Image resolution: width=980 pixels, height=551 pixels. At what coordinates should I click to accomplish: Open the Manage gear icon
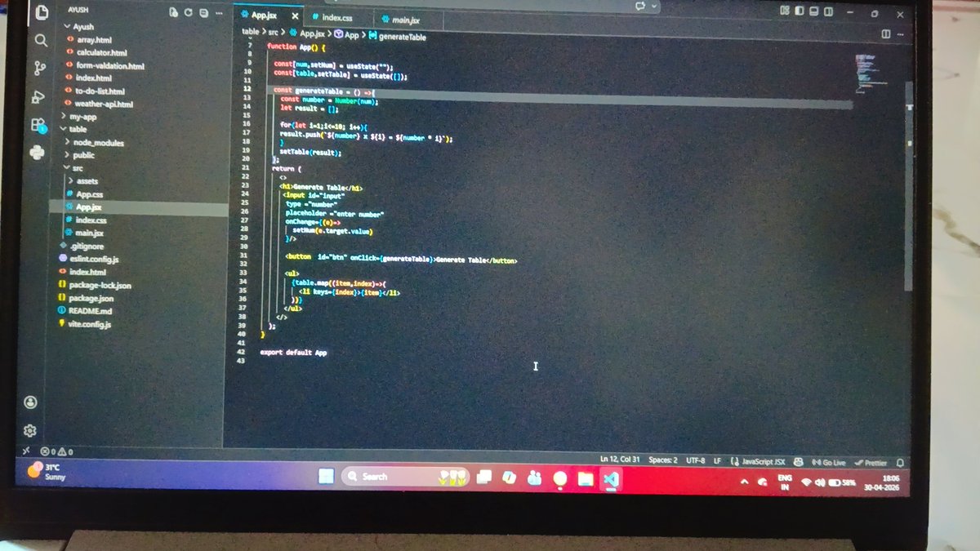(x=29, y=430)
